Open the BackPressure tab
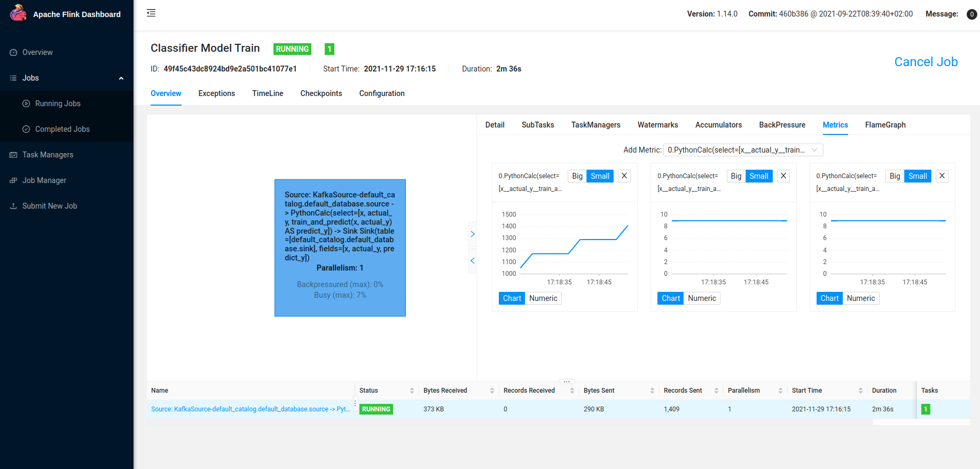 (x=782, y=125)
